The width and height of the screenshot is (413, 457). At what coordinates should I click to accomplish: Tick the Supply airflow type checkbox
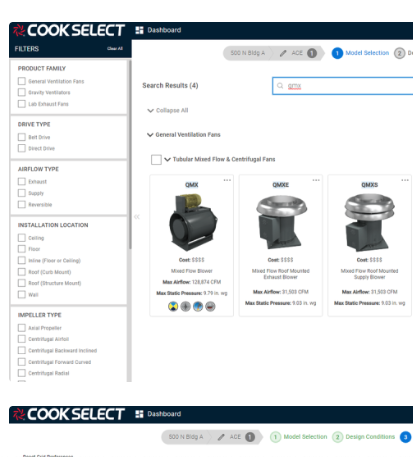[x=22, y=193]
